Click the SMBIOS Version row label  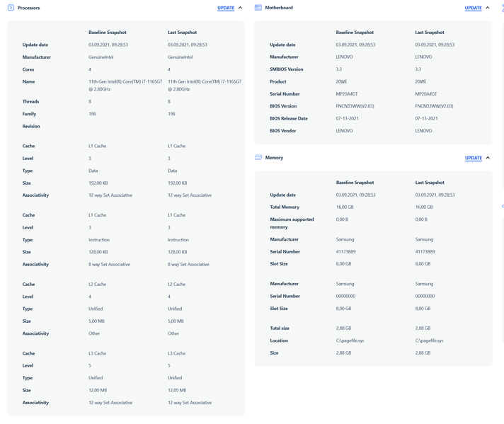click(286, 69)
